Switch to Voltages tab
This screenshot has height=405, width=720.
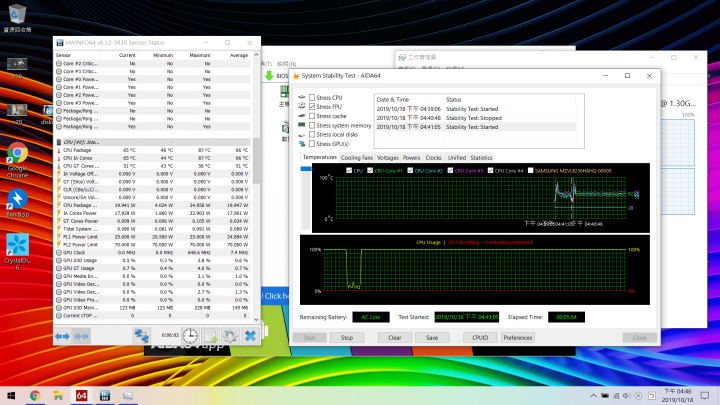coord(388,158)
